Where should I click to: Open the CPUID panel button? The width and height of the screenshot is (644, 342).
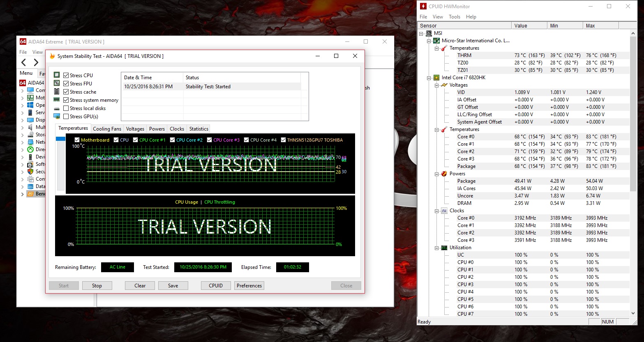point(216,286)
